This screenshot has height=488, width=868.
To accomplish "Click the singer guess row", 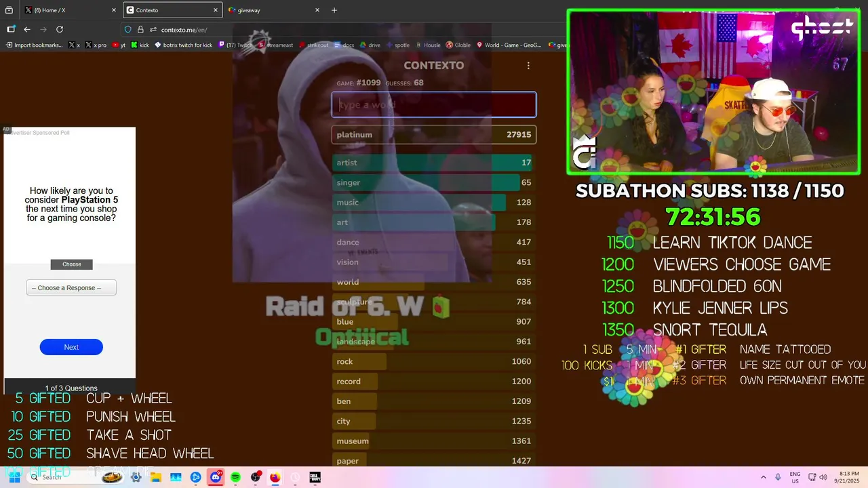I will (x=434, y=182).
